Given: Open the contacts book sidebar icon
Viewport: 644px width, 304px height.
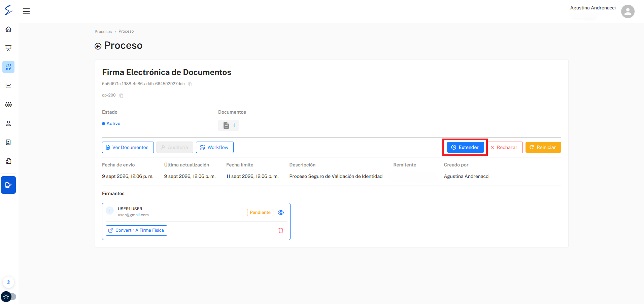Looking at the screenshot, I should click(8, 142).
